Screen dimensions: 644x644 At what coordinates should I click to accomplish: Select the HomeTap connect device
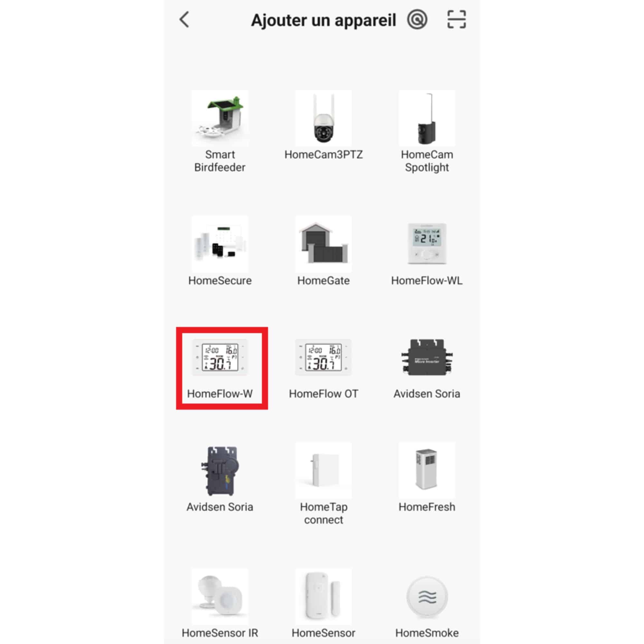click(323, 484)
